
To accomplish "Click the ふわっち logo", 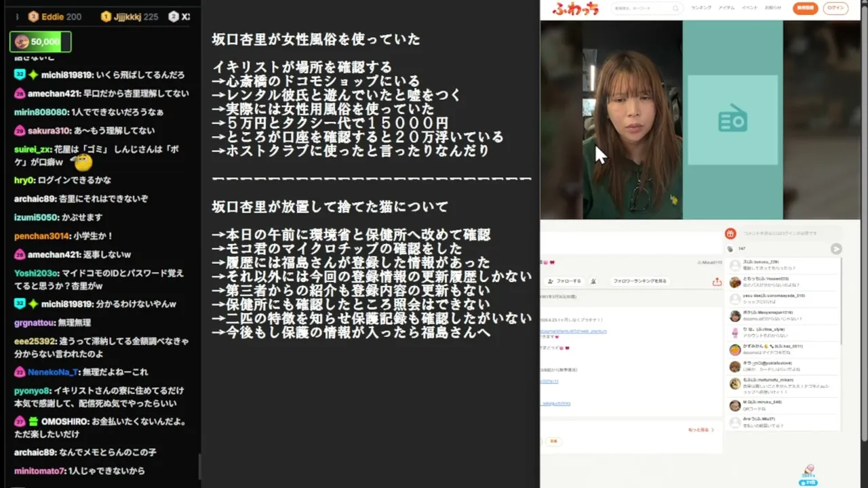I will 575,8.
